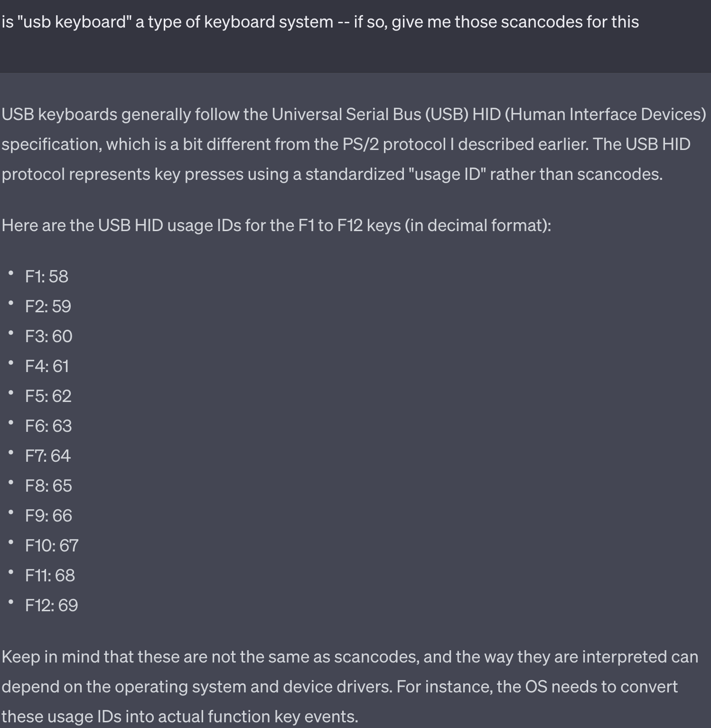Select the "F5: 62" list entry
Image resolution: width=711 pixels, height=728 pixels.
coord(48,396)
